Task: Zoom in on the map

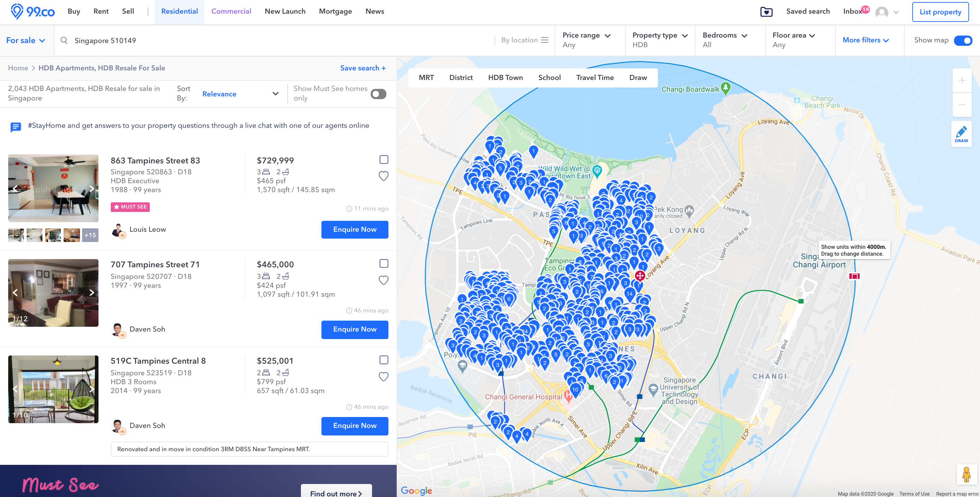Action: click(x=962, y=80)
